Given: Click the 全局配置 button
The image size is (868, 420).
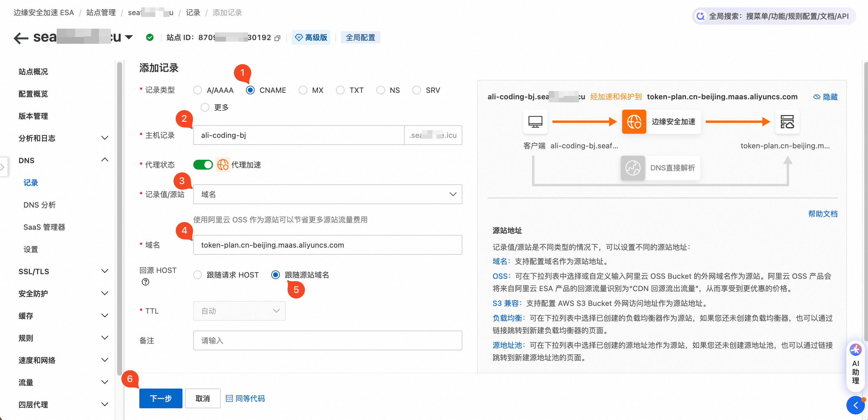Looking at the screenshot, I should 360,37.
